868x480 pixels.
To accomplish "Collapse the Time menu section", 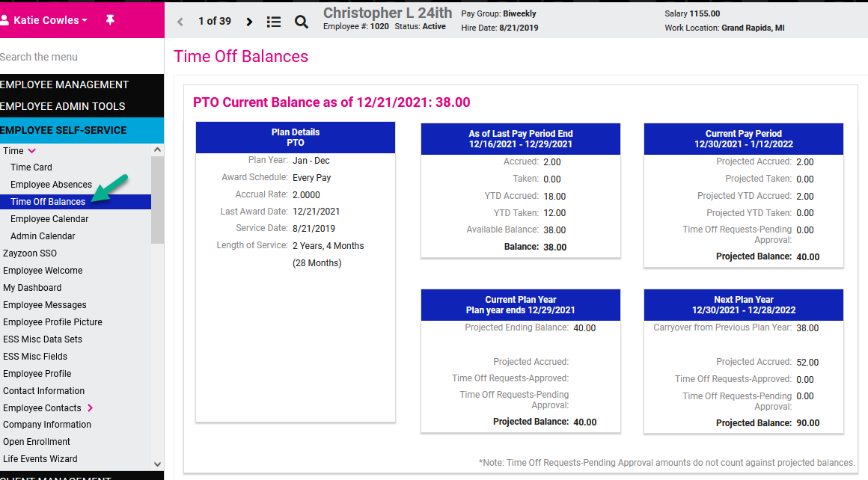I will tap(28, 150).
